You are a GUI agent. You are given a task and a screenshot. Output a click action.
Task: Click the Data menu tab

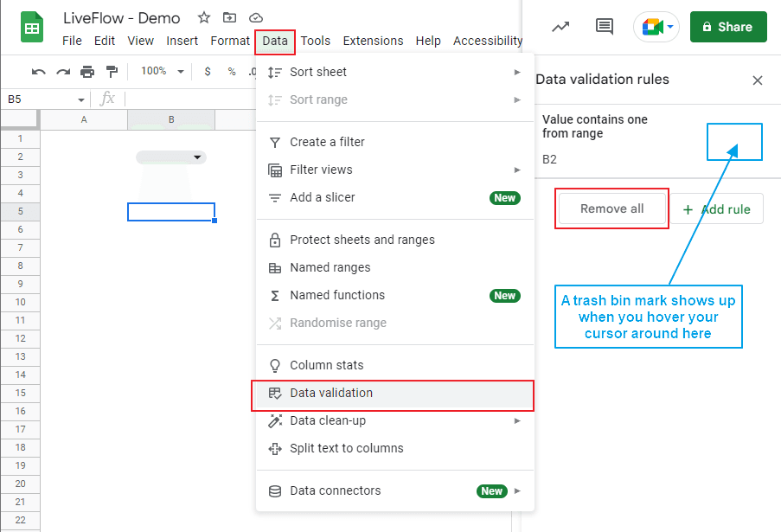(275, 42)
